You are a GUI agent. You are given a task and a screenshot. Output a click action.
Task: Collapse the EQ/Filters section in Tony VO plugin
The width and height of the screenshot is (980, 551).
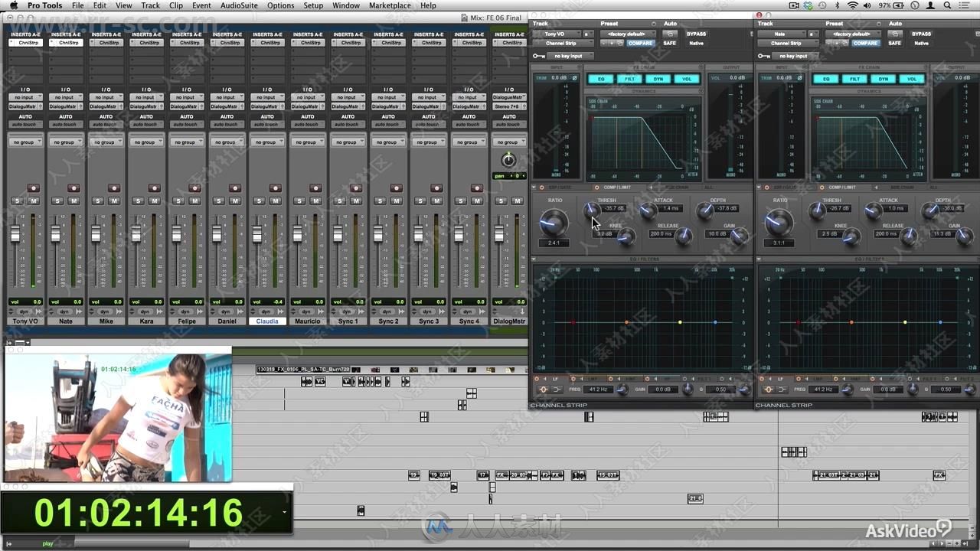coord(534,259)
